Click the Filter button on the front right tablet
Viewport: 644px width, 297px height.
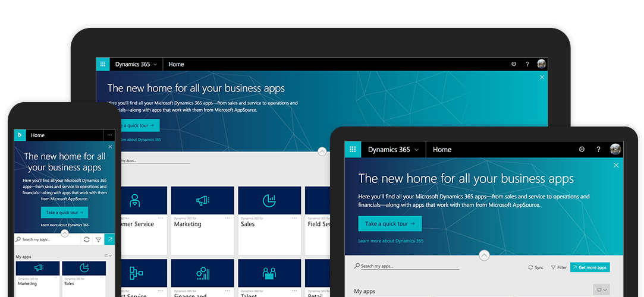click(559, 267)
